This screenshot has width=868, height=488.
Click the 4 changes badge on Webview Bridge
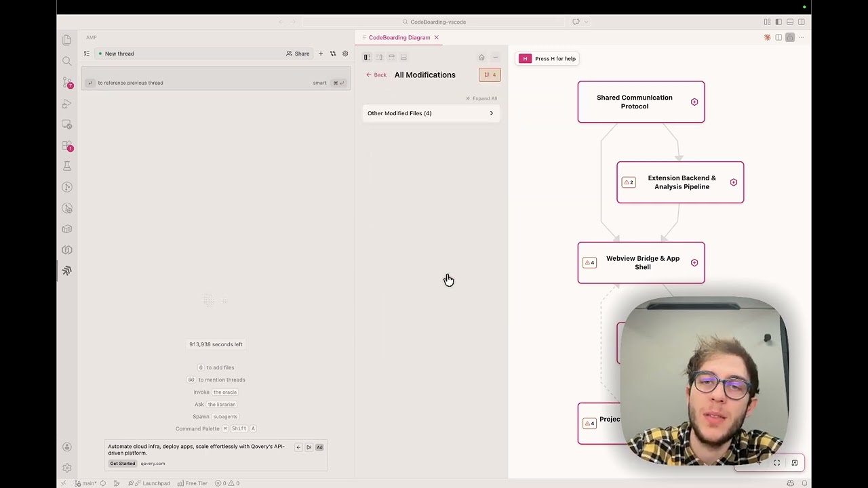(589, 263)
